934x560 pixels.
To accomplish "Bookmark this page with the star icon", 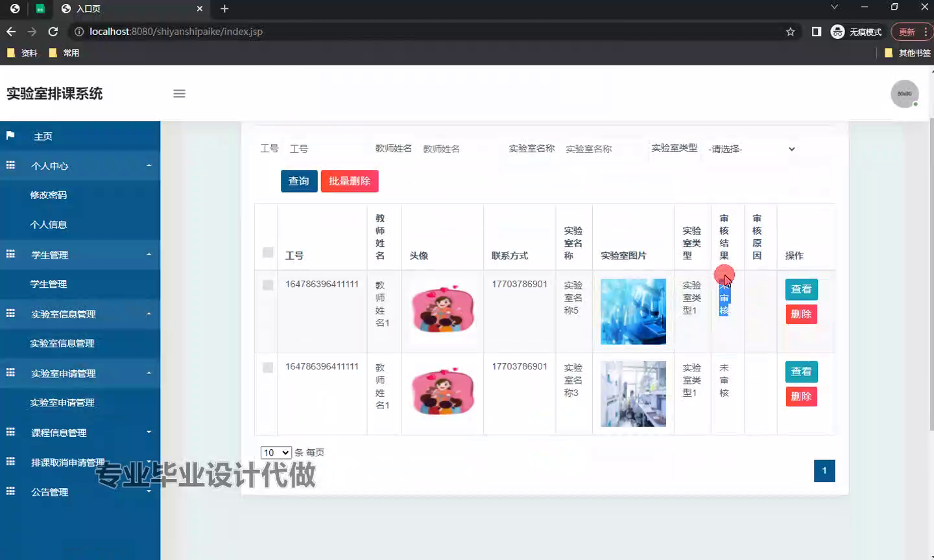I will coord(790,31).
